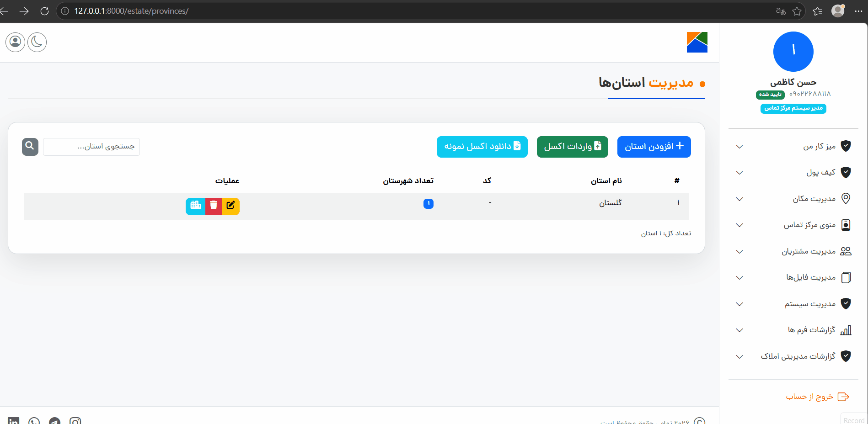Open the میز کار من menu item

(x=819, y=146)
